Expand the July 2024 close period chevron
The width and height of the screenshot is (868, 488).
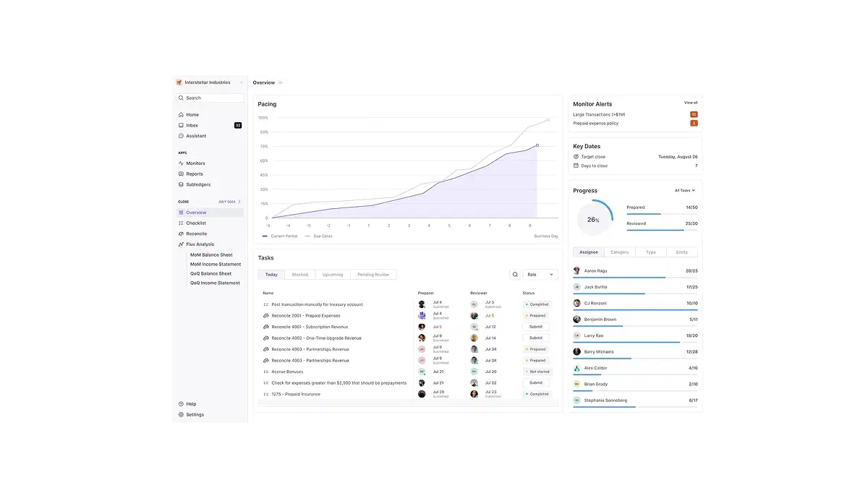click(x=239, y=202)
